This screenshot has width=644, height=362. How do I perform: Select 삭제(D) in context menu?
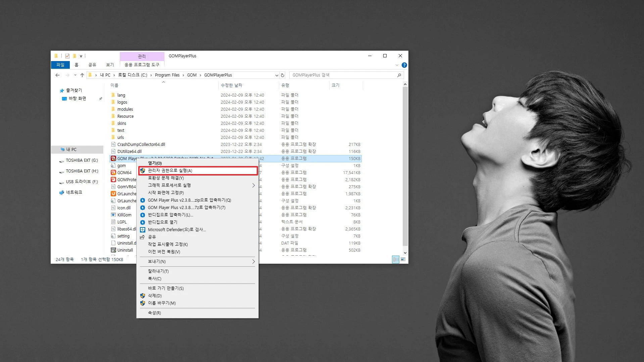198,296
